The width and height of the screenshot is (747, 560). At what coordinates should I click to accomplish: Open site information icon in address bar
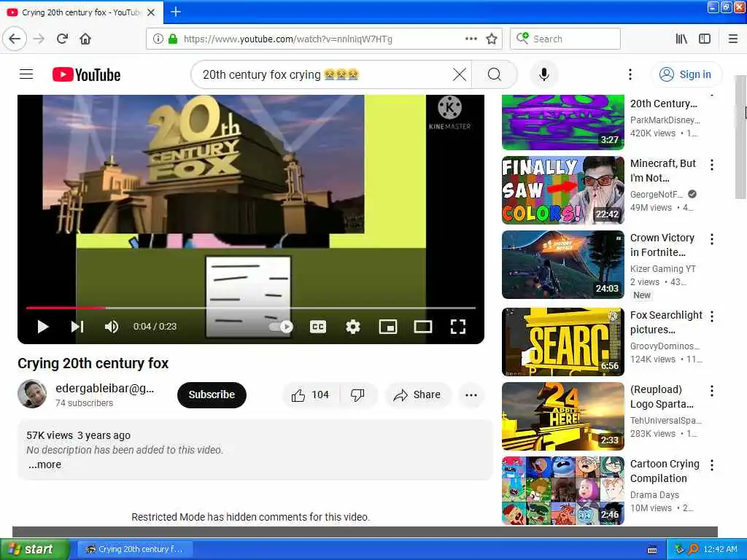(x=158, y=39)
